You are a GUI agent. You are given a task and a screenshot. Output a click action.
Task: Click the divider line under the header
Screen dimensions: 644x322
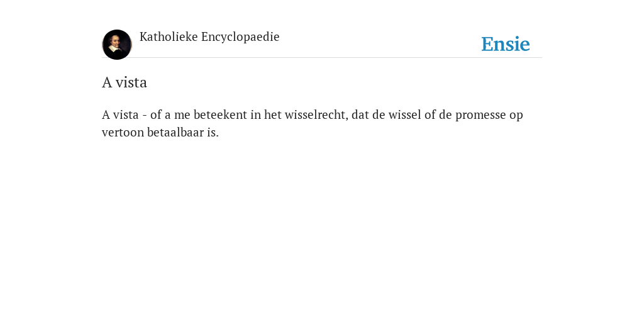(322, 57)
